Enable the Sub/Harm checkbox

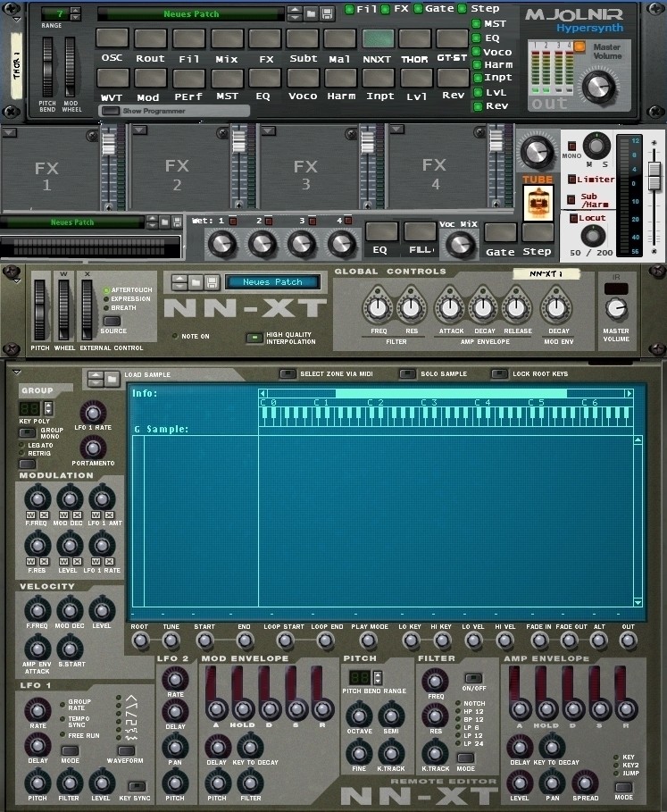click(571, 199)
